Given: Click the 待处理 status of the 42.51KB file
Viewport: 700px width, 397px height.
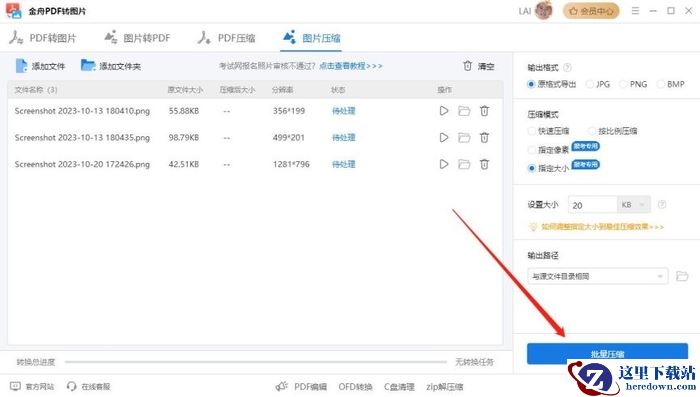Looking at the screenshot, I should [x=343, y=164].
